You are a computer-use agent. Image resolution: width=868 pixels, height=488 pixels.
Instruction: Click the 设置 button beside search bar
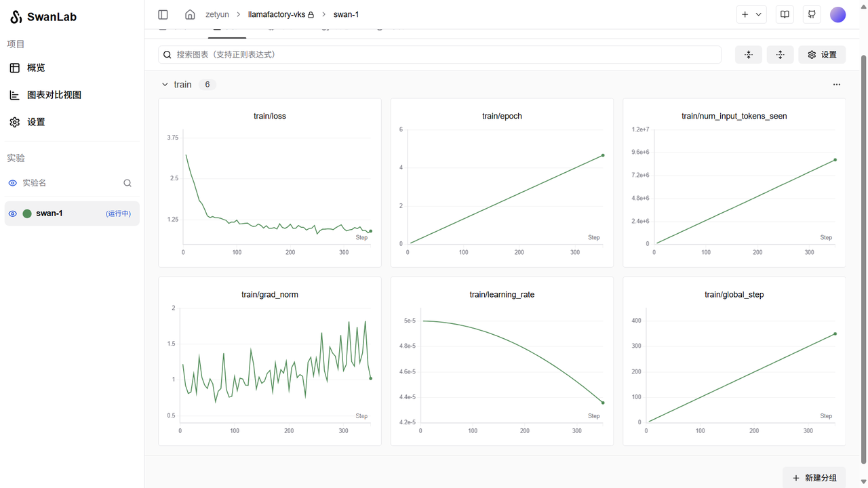point(822,55)
